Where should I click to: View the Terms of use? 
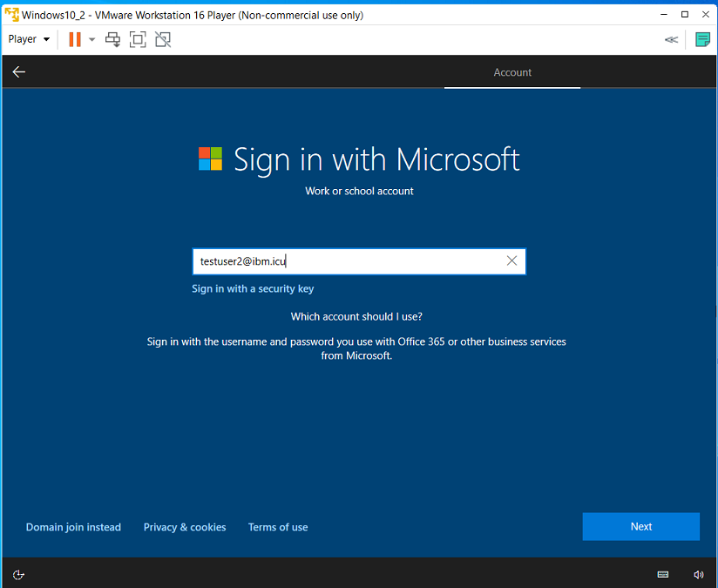(277, 526)
